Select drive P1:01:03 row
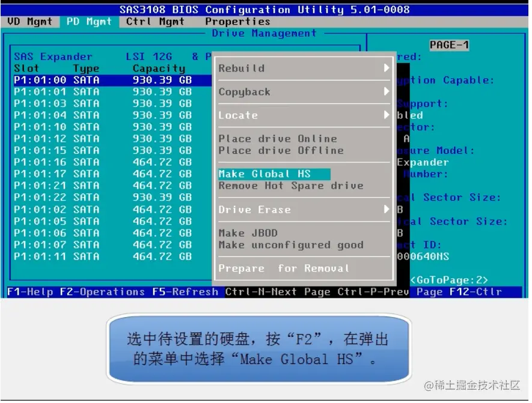 112,103
